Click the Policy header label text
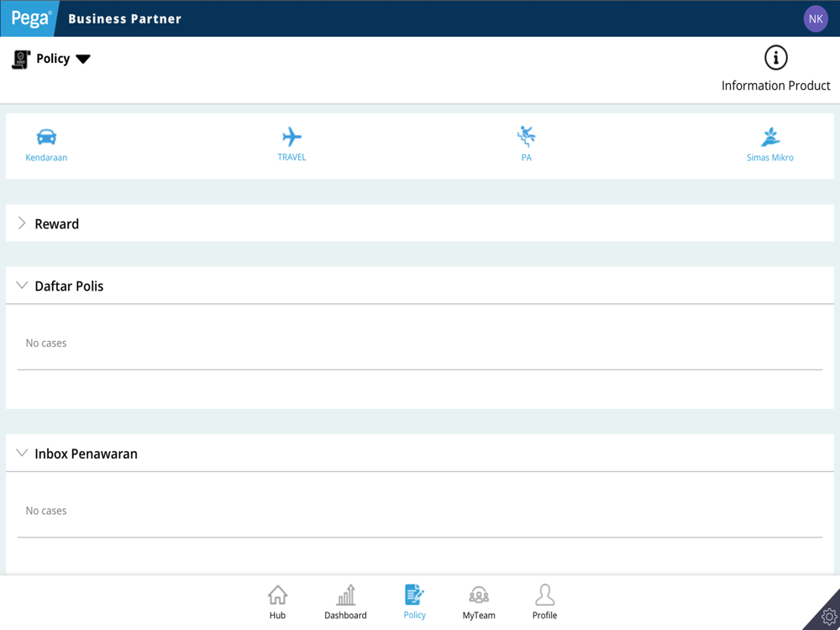This screenshot has height=630, width=840. click(x=53, y=59)
